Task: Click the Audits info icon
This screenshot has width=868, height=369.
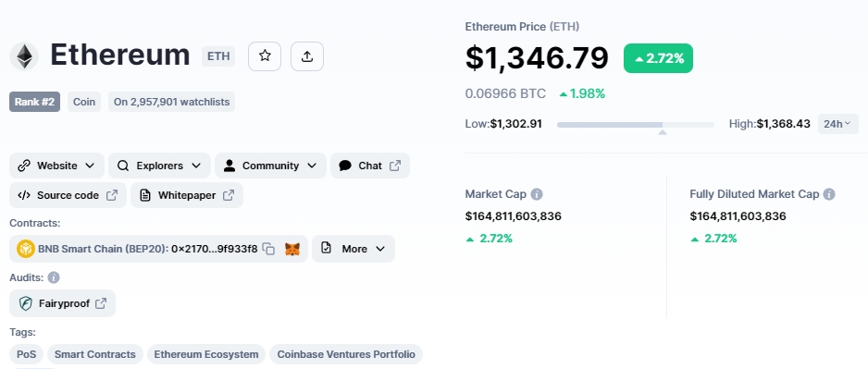Action: [54, 277]
